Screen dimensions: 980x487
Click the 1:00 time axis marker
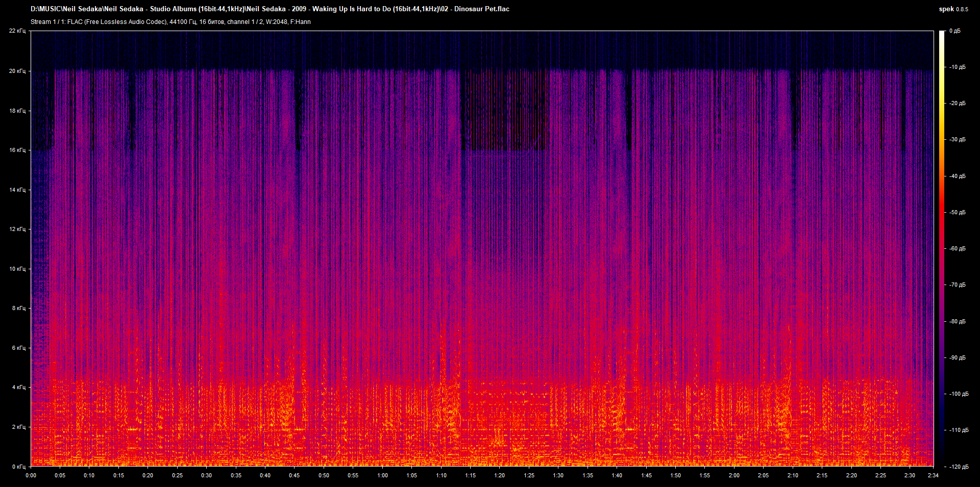click(382, 475)
